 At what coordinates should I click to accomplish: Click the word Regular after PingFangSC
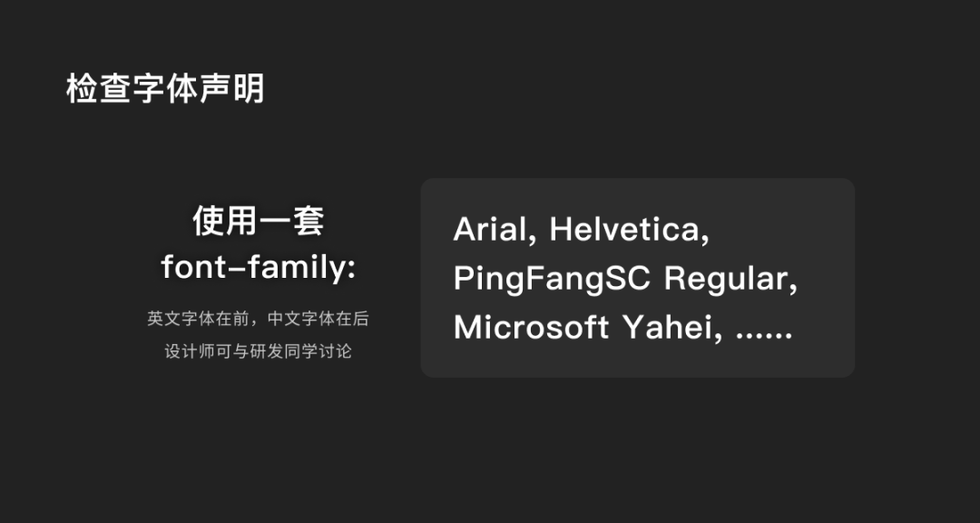click(726, 280)
